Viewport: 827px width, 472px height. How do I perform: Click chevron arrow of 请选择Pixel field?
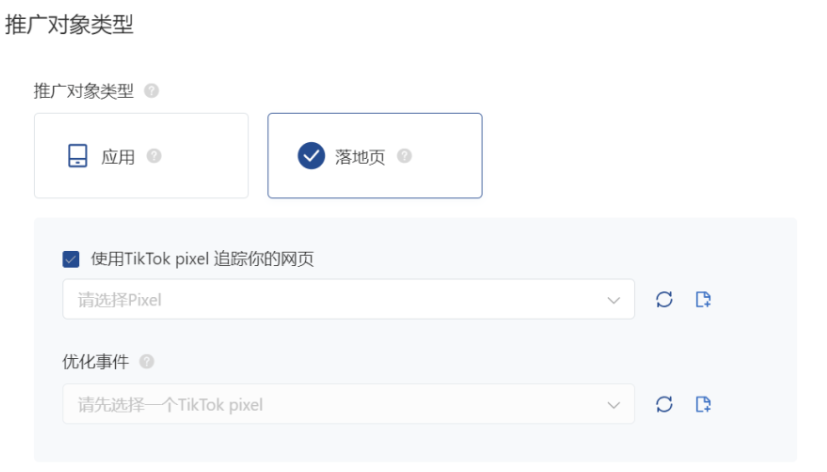[613, 300]
